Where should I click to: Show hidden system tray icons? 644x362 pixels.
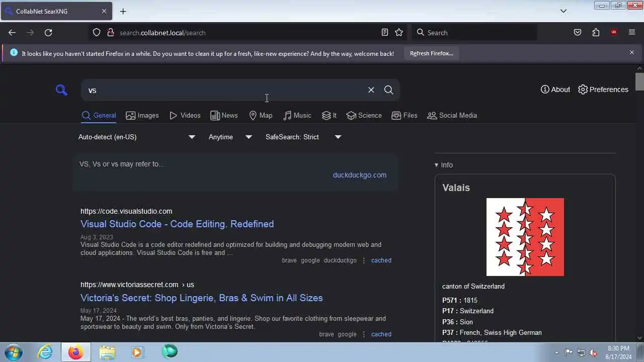[x=556, y=352]
